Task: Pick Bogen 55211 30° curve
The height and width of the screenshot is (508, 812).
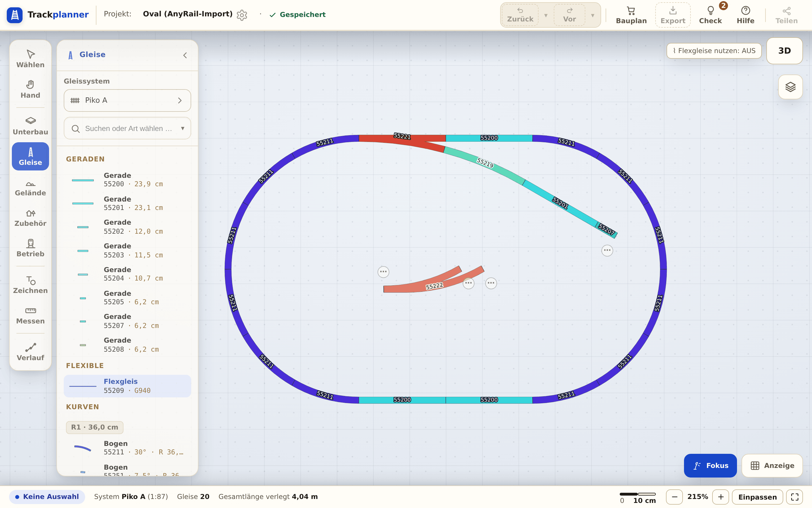Action: 127,448
